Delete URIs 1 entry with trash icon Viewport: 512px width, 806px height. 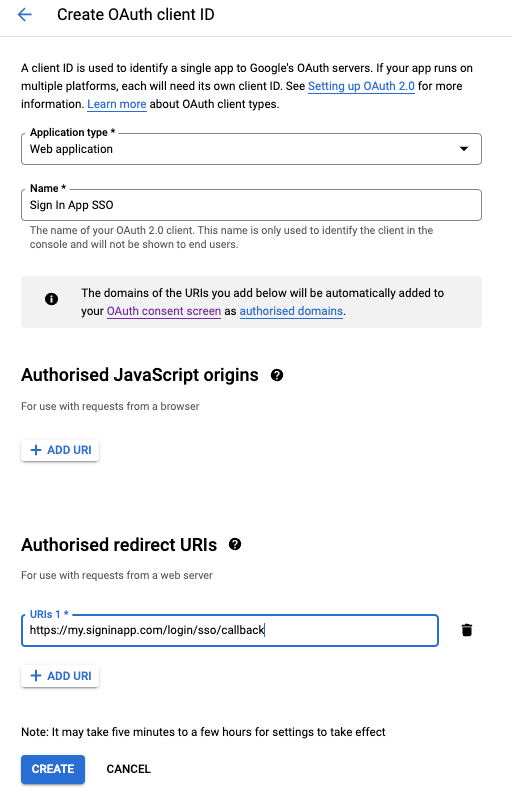467,630
